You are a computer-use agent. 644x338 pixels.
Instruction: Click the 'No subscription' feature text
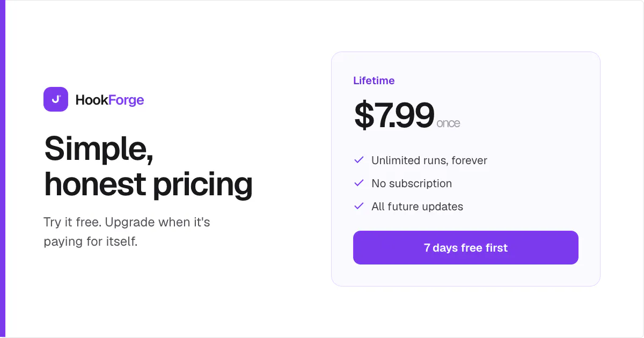[412, 183]
